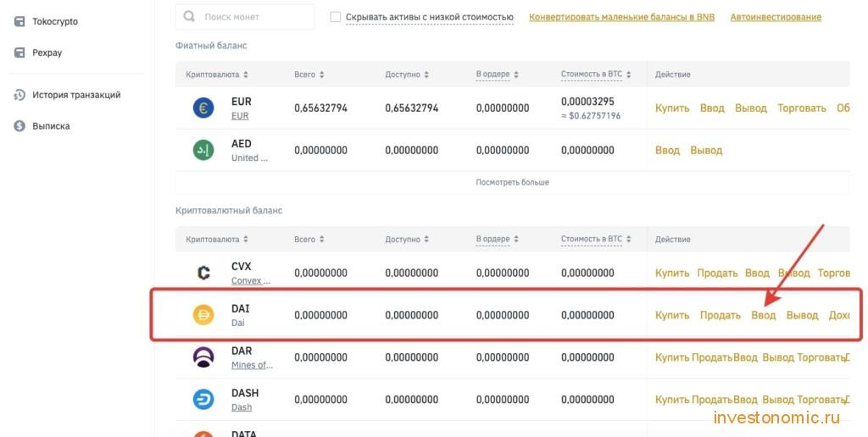Open Convex underlined name link

[251, 280]
